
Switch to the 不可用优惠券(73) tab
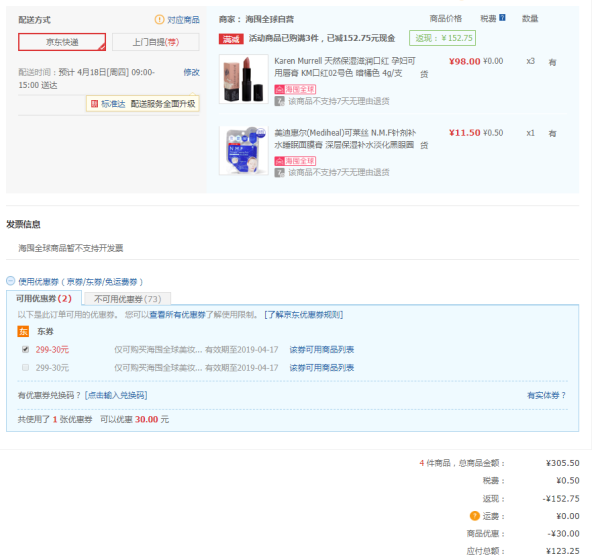[x=127, y=299]
